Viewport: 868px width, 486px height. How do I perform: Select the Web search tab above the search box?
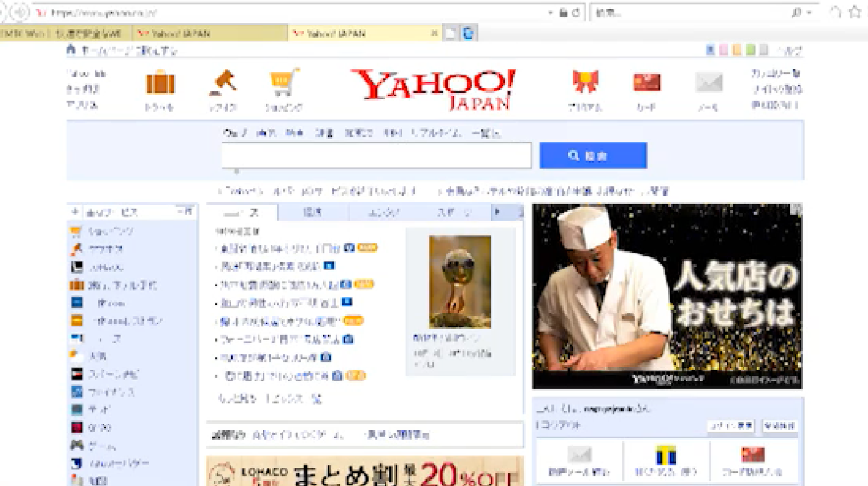[x=235, y=133]
